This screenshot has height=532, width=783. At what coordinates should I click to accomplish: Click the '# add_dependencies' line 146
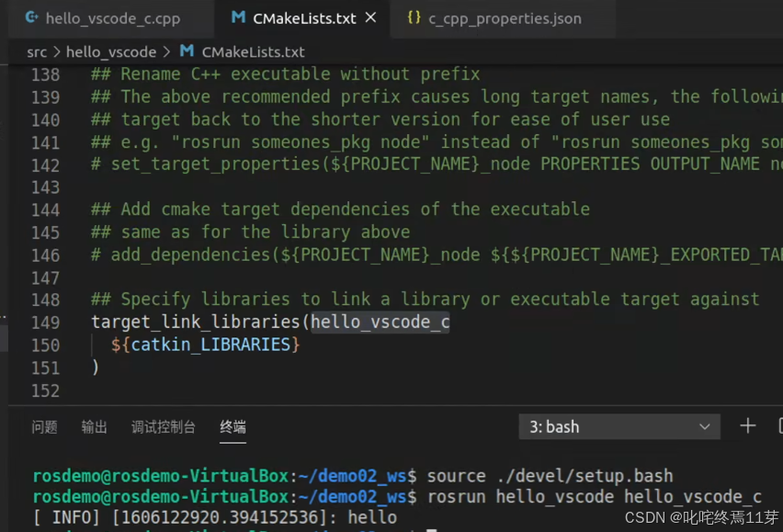point(437,255)
